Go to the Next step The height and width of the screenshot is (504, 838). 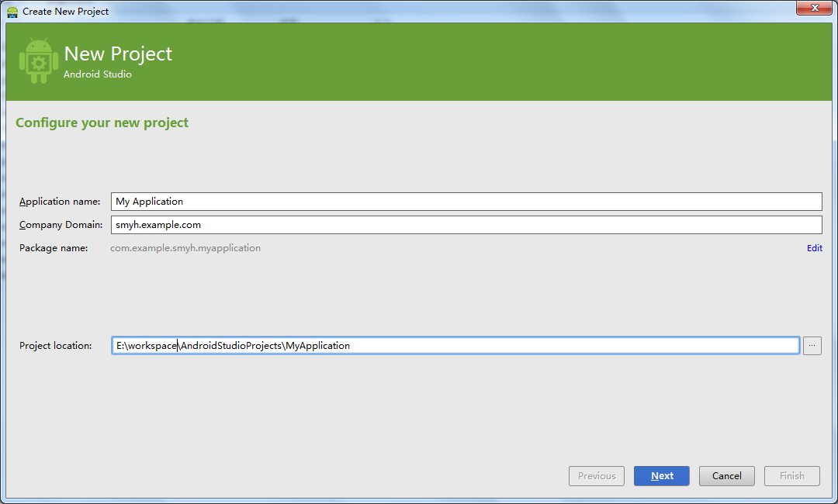click(662, 476)
